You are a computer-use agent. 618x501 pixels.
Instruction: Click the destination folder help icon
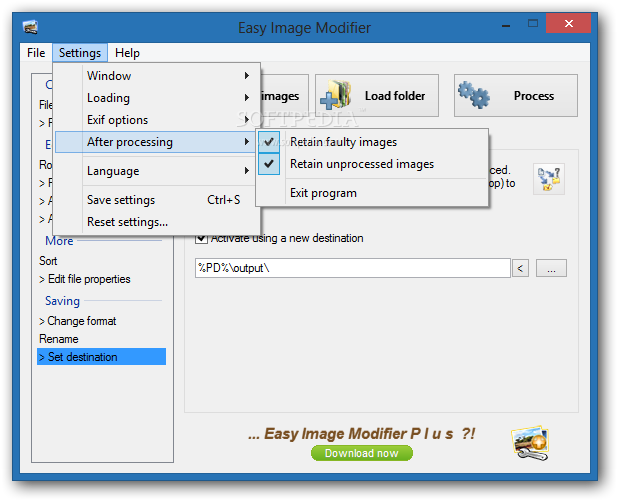pyautogui.click(x=549, y=179)
